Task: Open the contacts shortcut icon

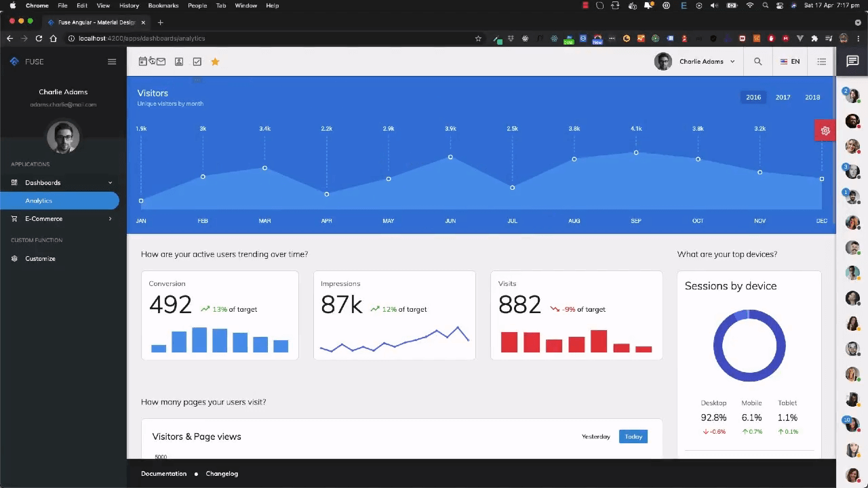Action: 179,62
